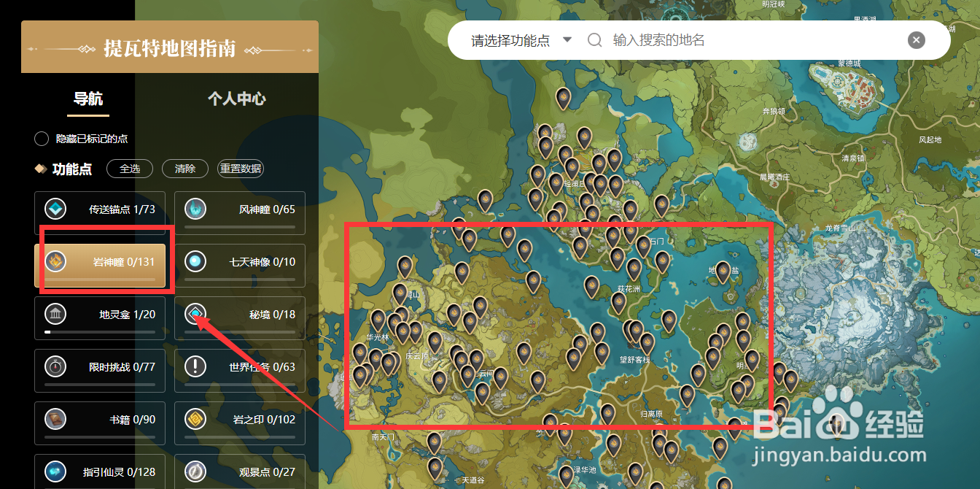Click the 全选 button

click(x=130, y=169)
